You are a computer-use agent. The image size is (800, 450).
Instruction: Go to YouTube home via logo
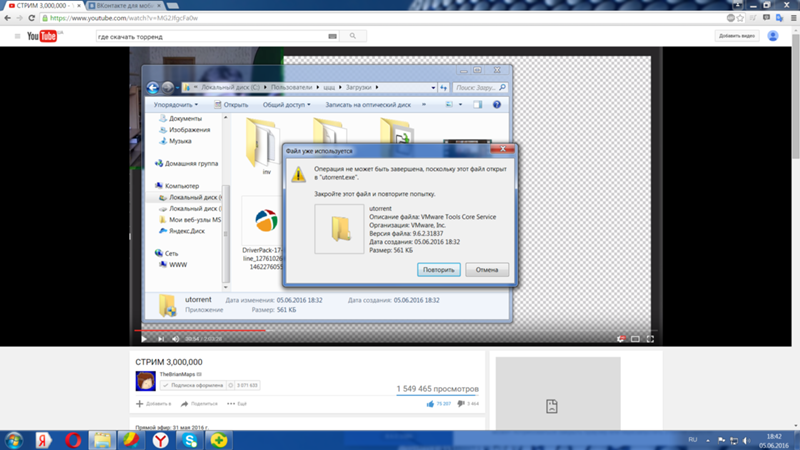[43, 36]
